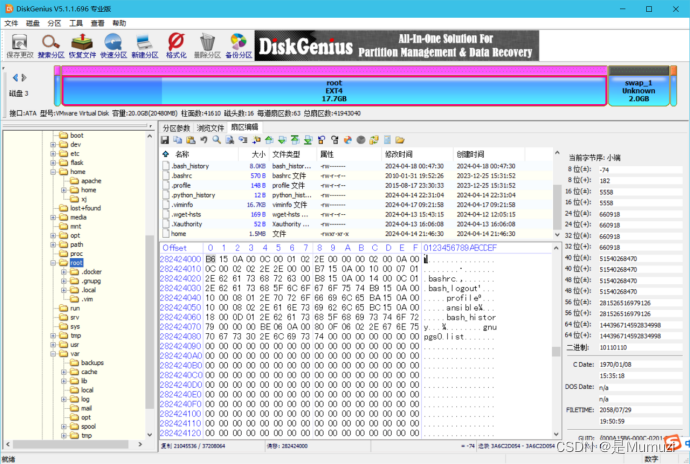Go to next disk with right arrow

pos(24,77)
